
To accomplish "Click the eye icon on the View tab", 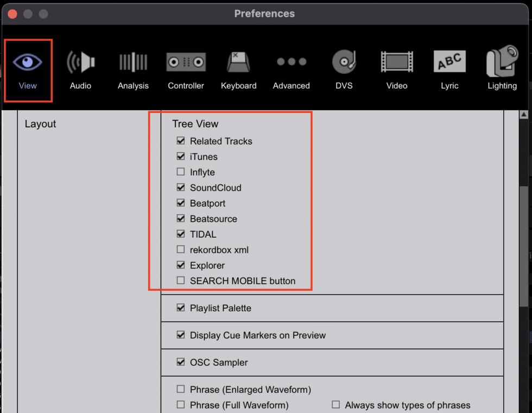I will 28,61.
